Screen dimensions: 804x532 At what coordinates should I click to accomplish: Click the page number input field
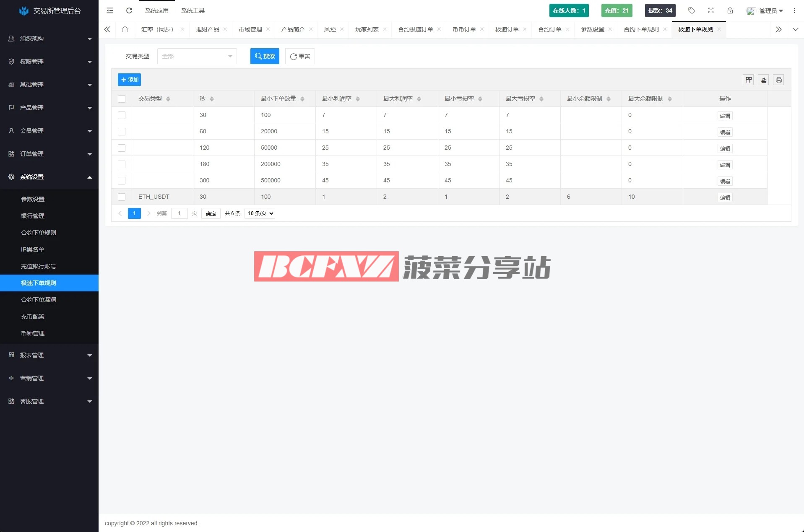coord(179,213)
